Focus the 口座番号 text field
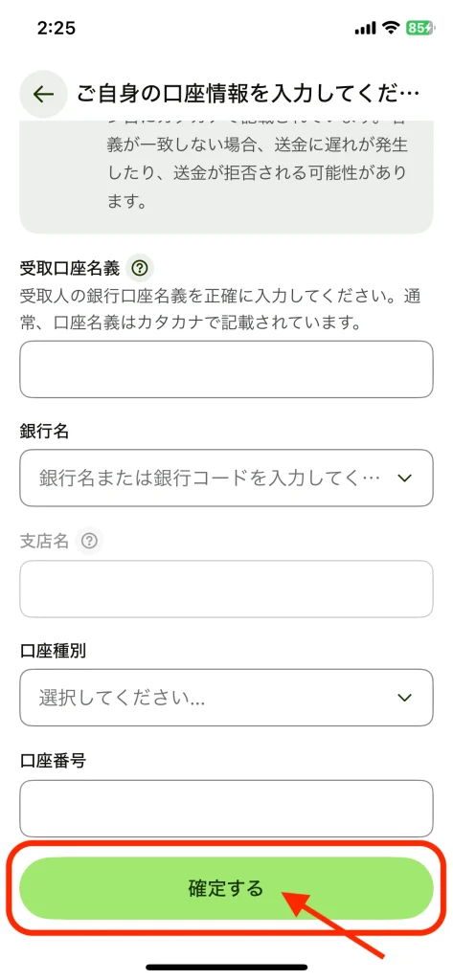This screenshot has width=453, height=980. pos(226,808)
